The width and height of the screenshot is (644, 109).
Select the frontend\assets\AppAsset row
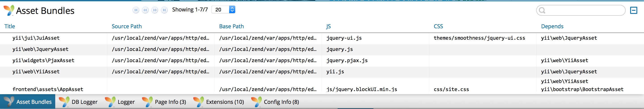(x=322, y=86)
